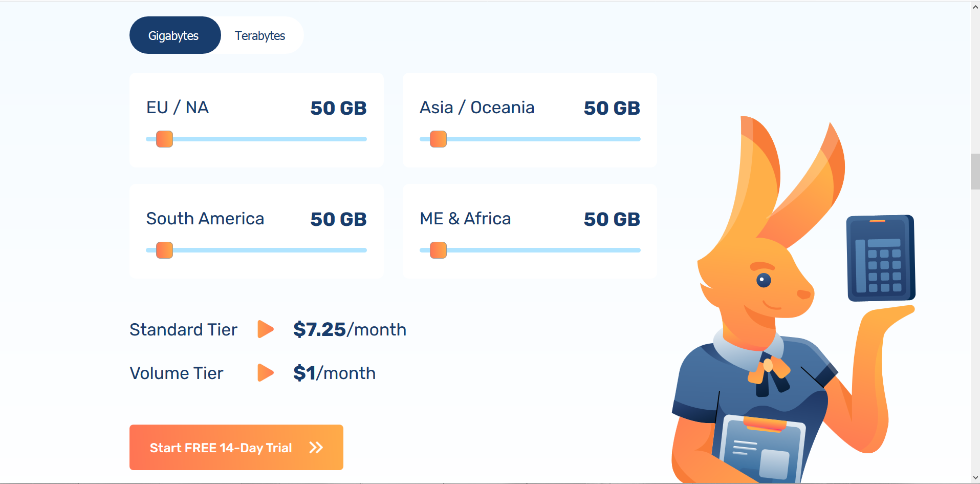Click the scrollbar down arrow
The image size is (980, 484).
pyautogui.click(x=975, y=478)
